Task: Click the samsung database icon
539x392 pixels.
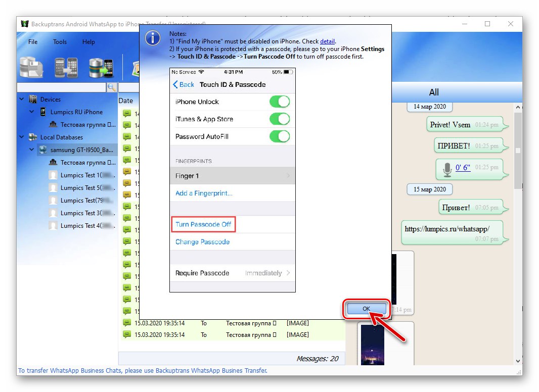Action: click(x=43, y=150)
